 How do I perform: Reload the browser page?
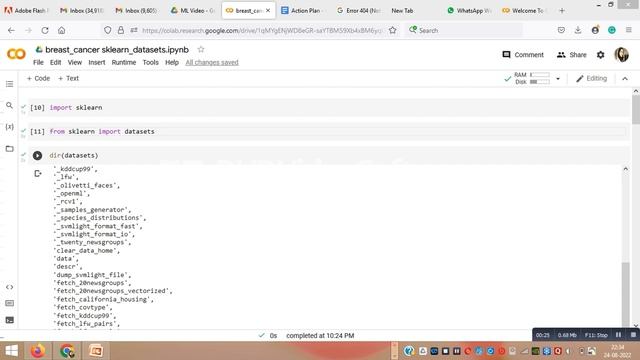(45, 30)
